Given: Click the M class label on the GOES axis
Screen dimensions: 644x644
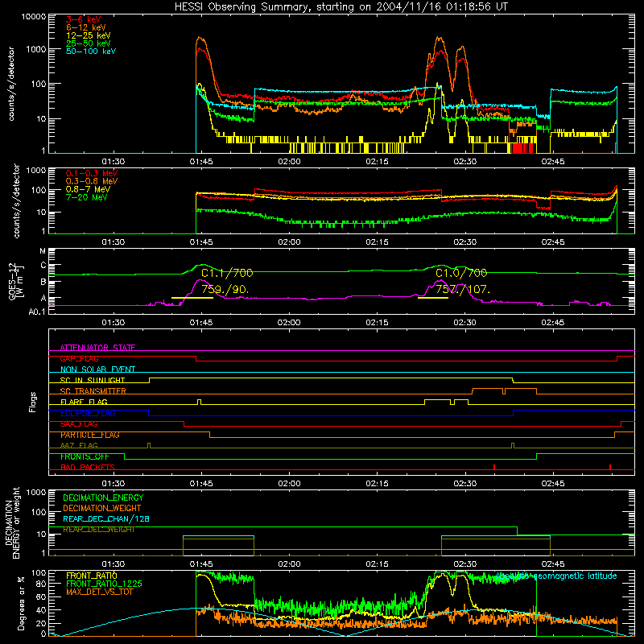Looking at the screenshot, I should [43, 250].
